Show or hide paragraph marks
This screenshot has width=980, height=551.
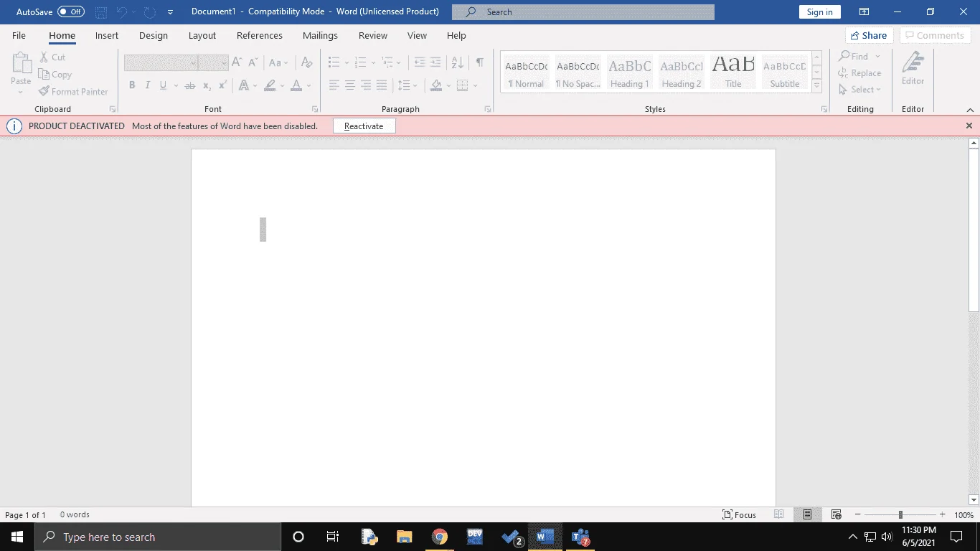tap(479, 63)
